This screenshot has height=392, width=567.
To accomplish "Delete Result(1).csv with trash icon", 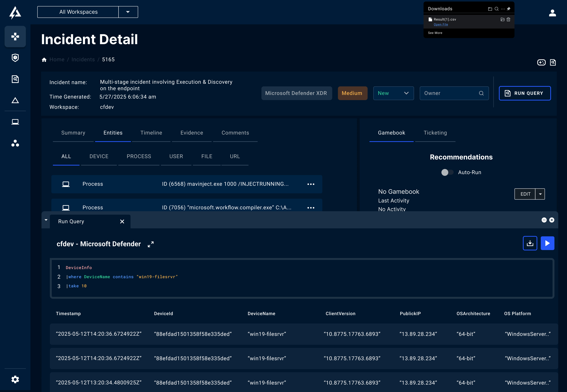I will pos(508,19).
